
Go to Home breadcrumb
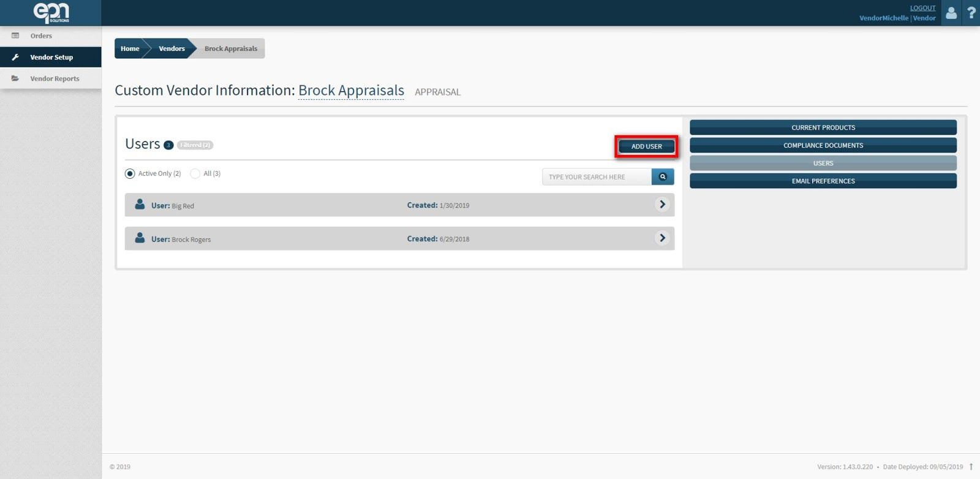coord(130,48)
